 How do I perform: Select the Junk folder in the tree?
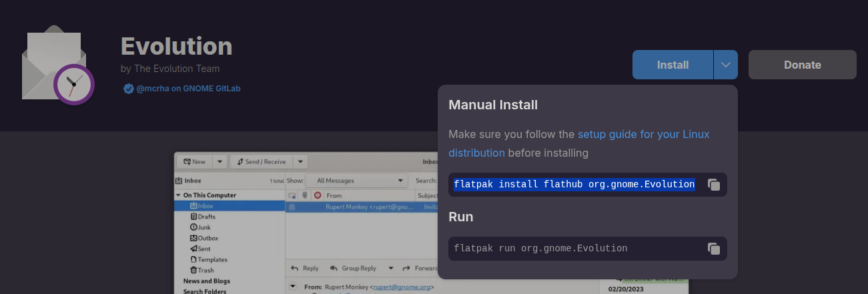[200, 227]
